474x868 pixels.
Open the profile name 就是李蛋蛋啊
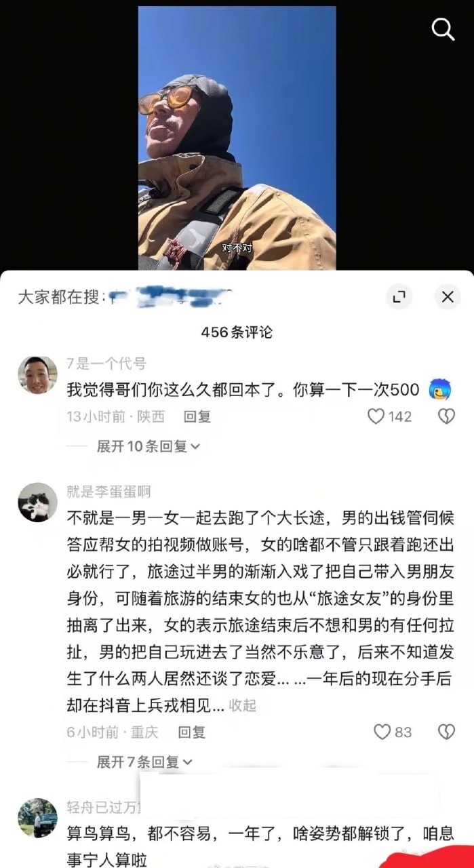108,492
